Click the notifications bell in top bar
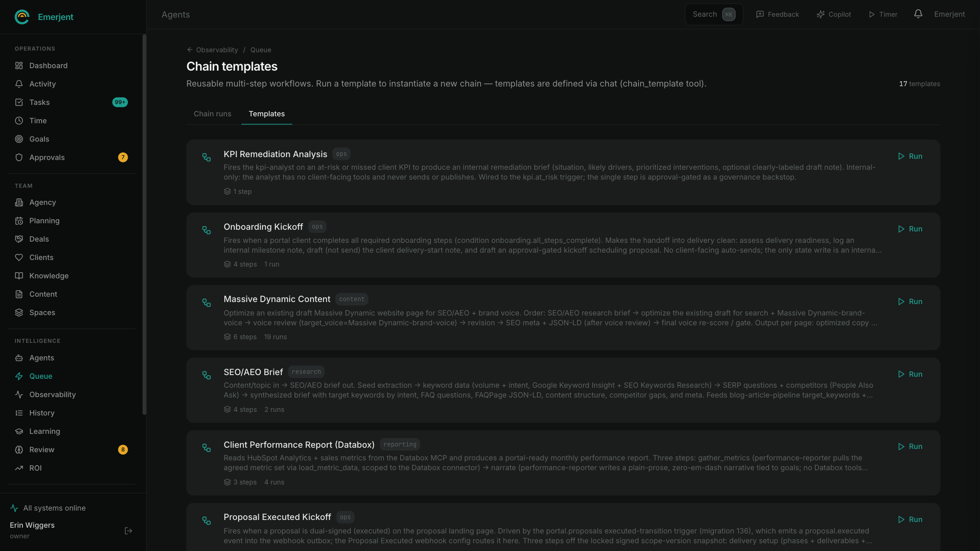 click(918, 14)
